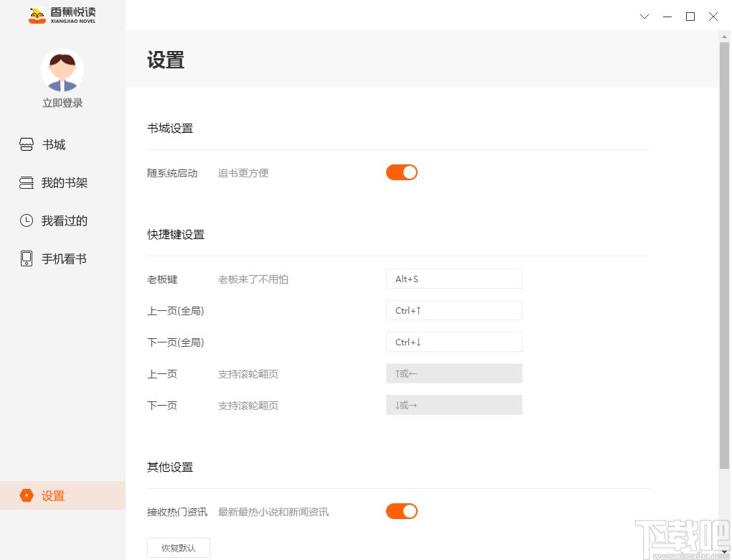The image size is (732, 560).
Task: Minimize the window
Action: tap(667, 17)
